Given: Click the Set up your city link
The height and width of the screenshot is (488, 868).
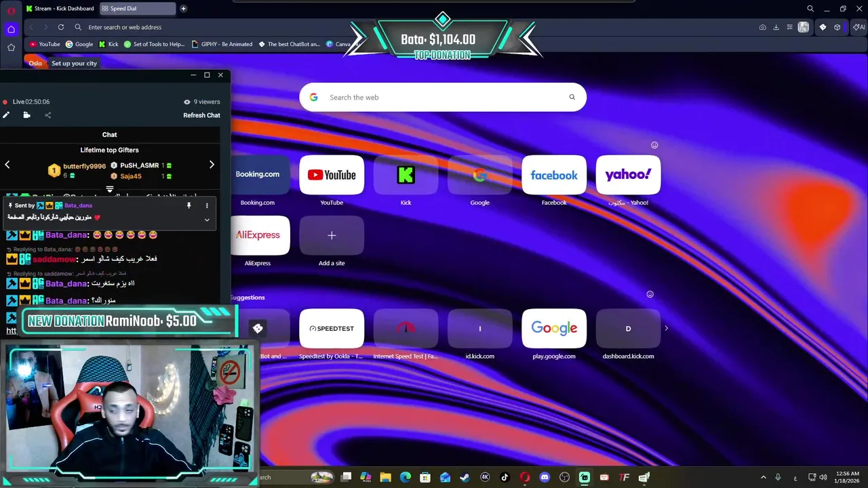Looking at the screenshot, I should pyautogui.click(x=74, y=63).
